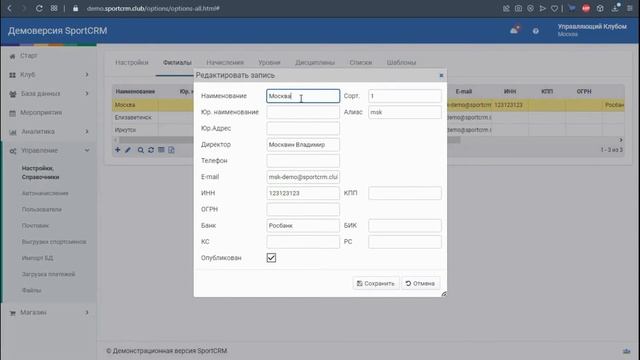Switch to the Уровни tab
The width and height of the screenshot is (640, 360).
coord(269,62)
